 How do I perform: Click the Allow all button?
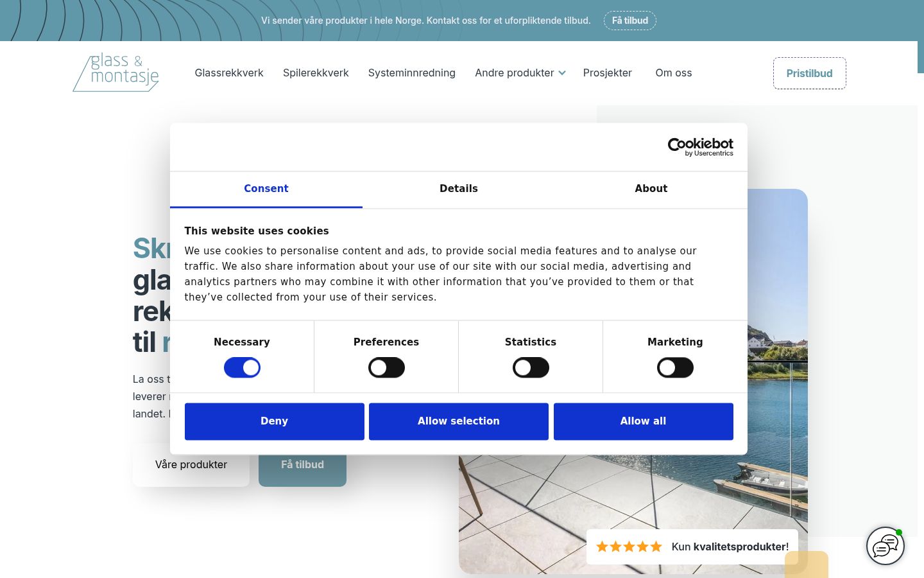[644, 421]
